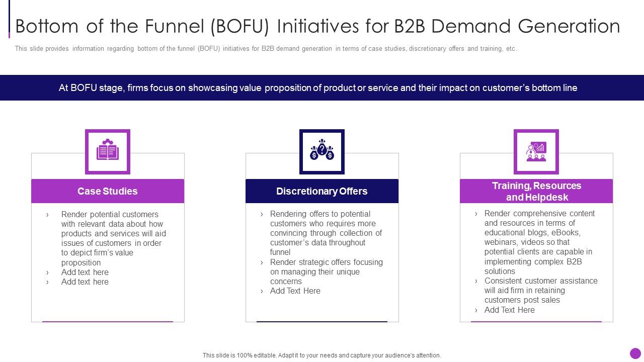Click 'Consistent customer assistance' bullet

541,290
